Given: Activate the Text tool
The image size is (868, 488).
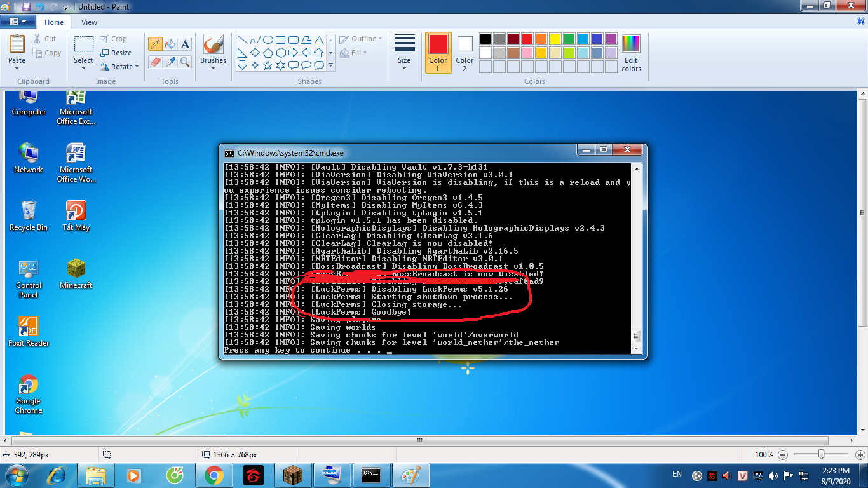Looking at the screenshot, I should [185, 44].
